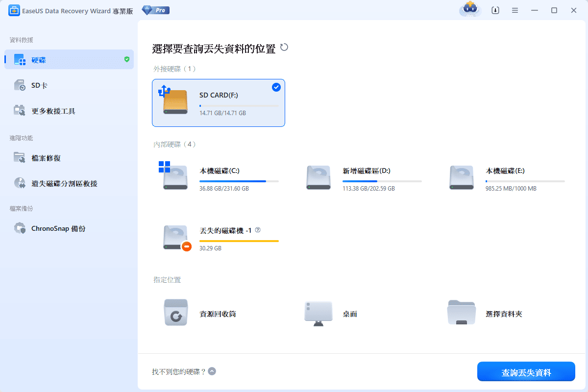
Task: Close the EaseUS window
Action: [574, 10]
